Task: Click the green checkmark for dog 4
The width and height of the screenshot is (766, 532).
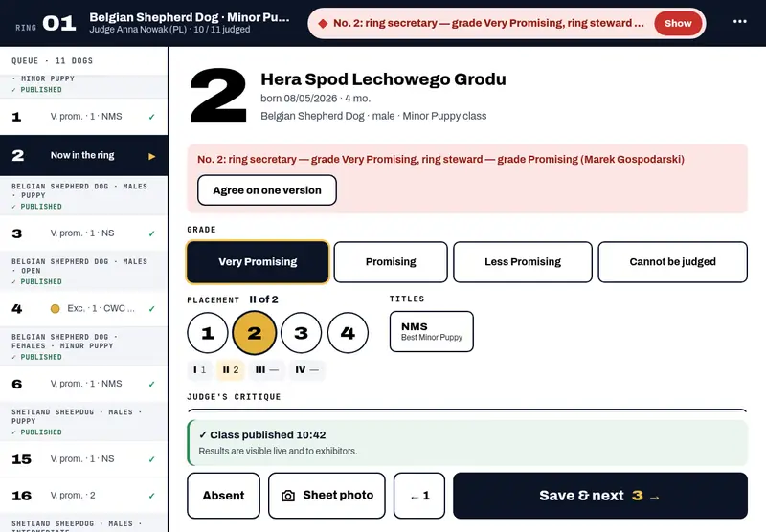Action: (152, 308)
